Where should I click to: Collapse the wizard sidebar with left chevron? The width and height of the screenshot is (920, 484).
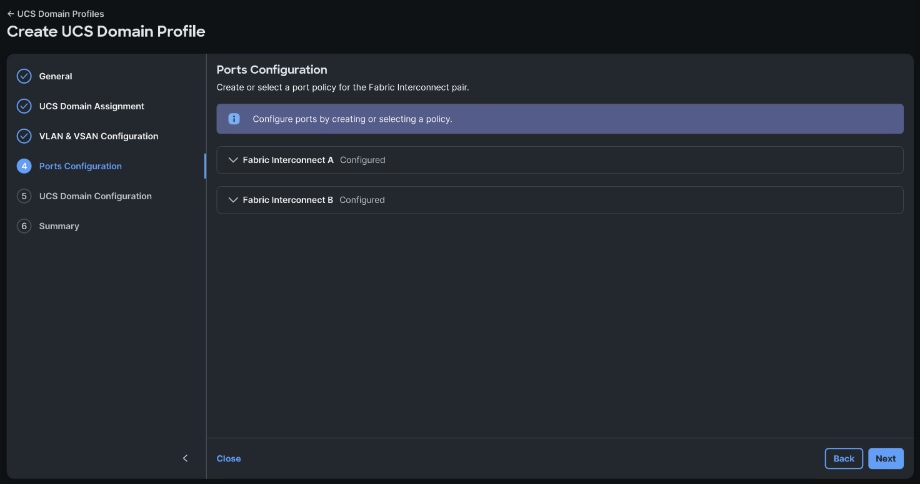coord(185,458)
